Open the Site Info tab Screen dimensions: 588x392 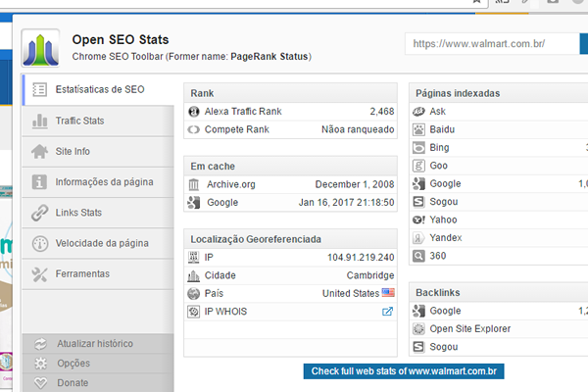click(98, 152)
